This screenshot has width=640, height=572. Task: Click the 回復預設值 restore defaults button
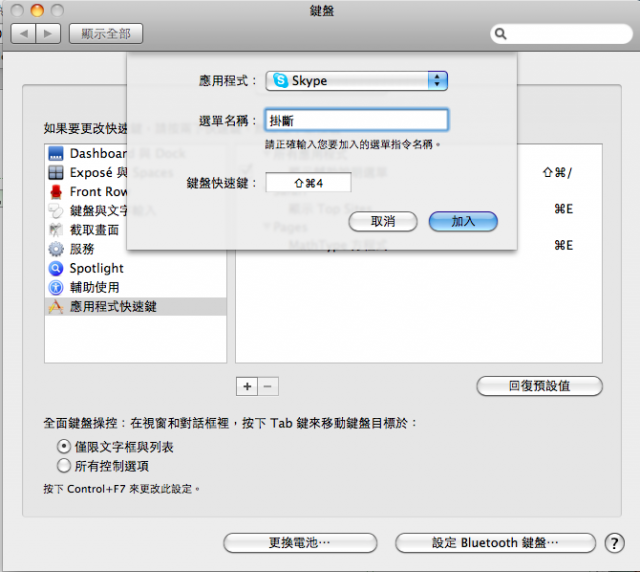(x=539, y=386)
